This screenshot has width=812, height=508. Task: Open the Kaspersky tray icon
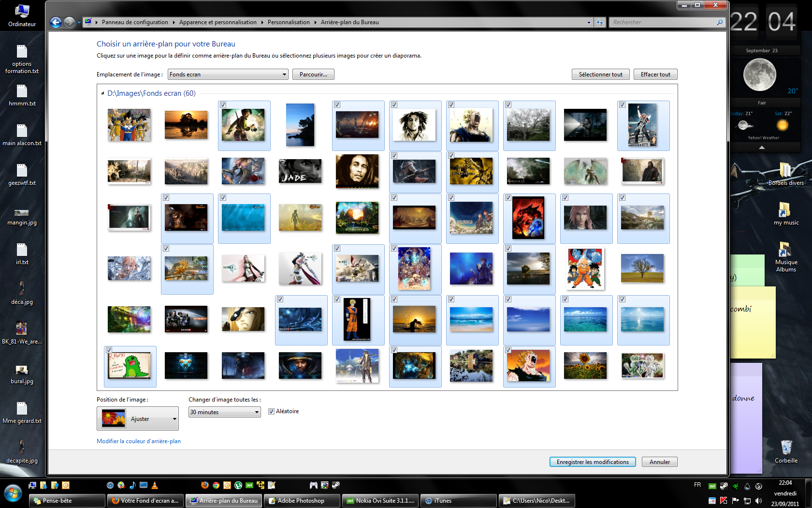coord(724,501)
